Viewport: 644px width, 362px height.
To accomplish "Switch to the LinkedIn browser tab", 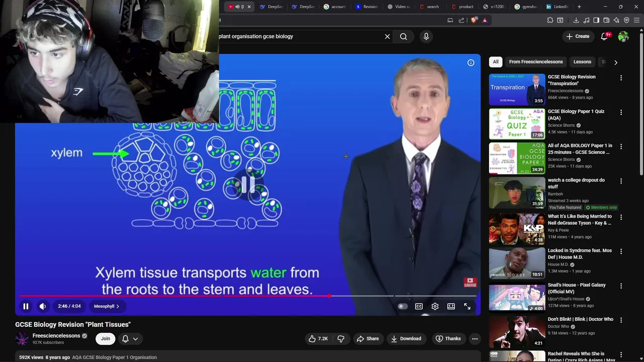I will (x=557, y=7).
